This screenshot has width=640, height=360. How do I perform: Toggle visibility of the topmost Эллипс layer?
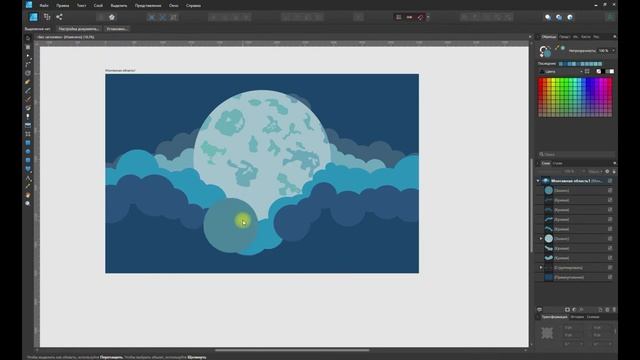(x=610, y=190)
